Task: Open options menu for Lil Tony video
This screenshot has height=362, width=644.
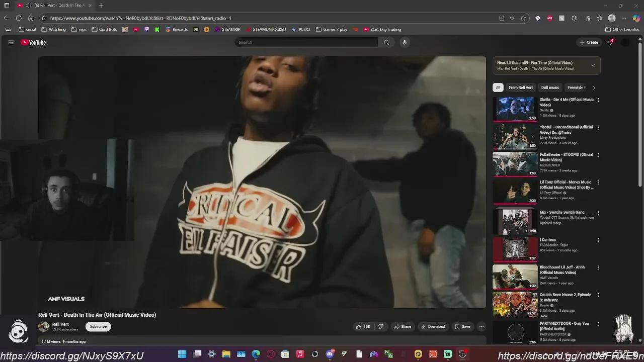Action: (598, 183)
